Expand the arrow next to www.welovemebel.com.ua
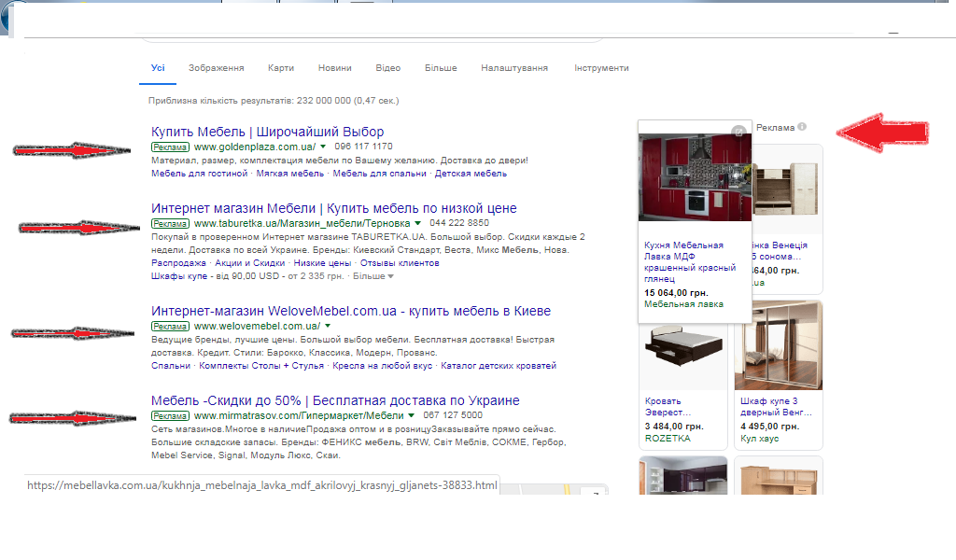956x560 pixels. tap(328, 326)
